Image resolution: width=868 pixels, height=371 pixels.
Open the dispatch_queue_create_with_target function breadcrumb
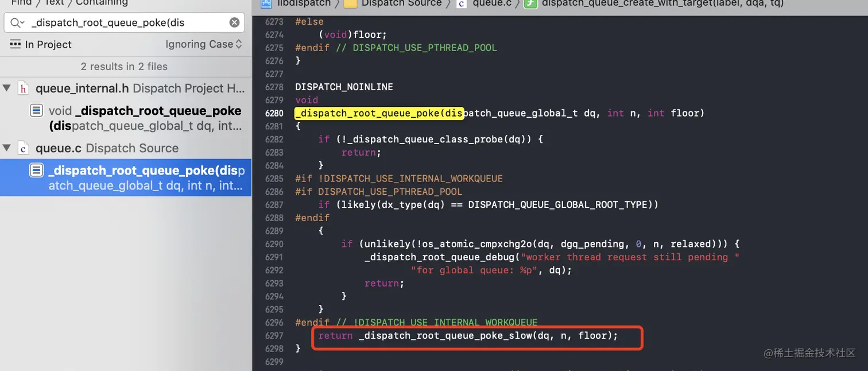click(x=662, y=3)
